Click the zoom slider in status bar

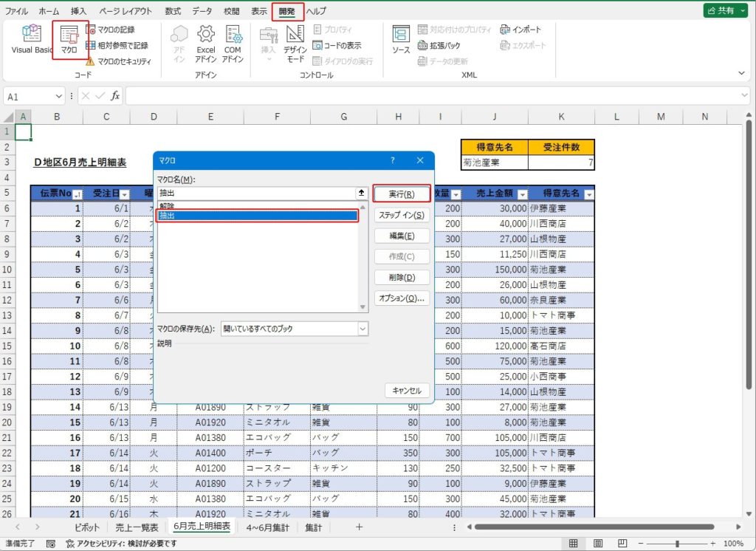(x=677, y=544)
